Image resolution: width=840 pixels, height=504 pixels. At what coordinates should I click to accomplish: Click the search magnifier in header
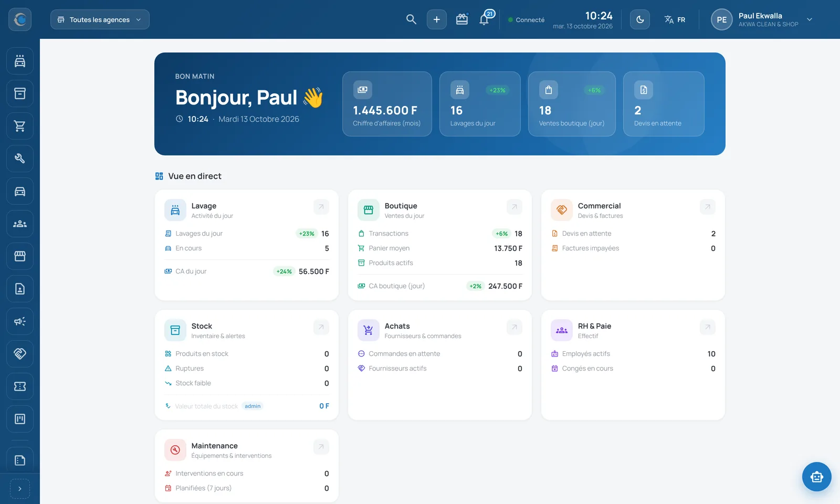(411, 19)
